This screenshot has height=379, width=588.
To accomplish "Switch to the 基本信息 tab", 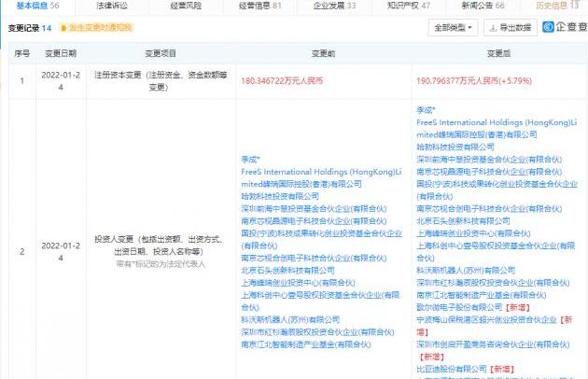I will 37,6.
